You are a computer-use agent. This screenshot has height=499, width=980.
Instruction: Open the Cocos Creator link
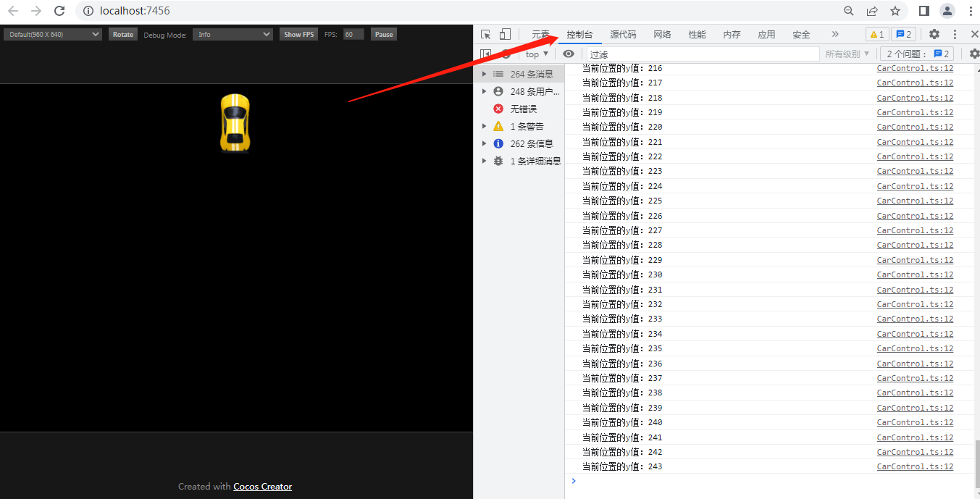pos(262,487)
